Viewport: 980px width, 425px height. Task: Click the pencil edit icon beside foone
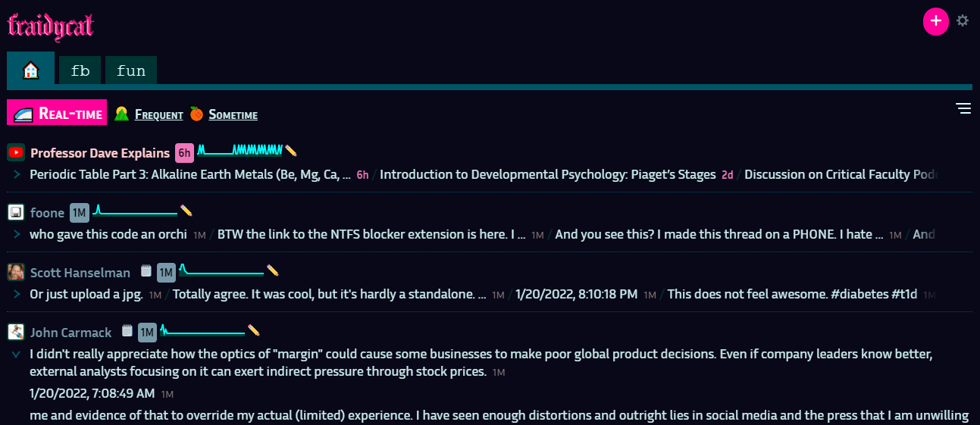pos(186,211)
